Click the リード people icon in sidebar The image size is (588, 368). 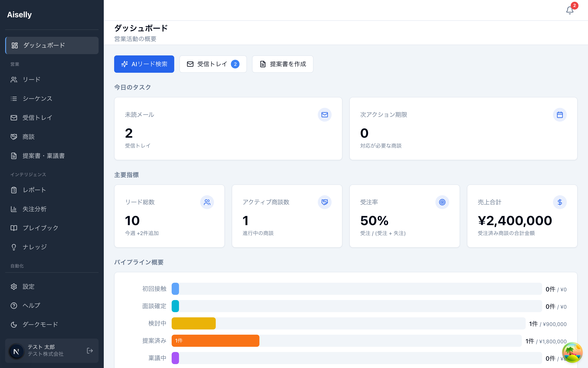point(14,80)
